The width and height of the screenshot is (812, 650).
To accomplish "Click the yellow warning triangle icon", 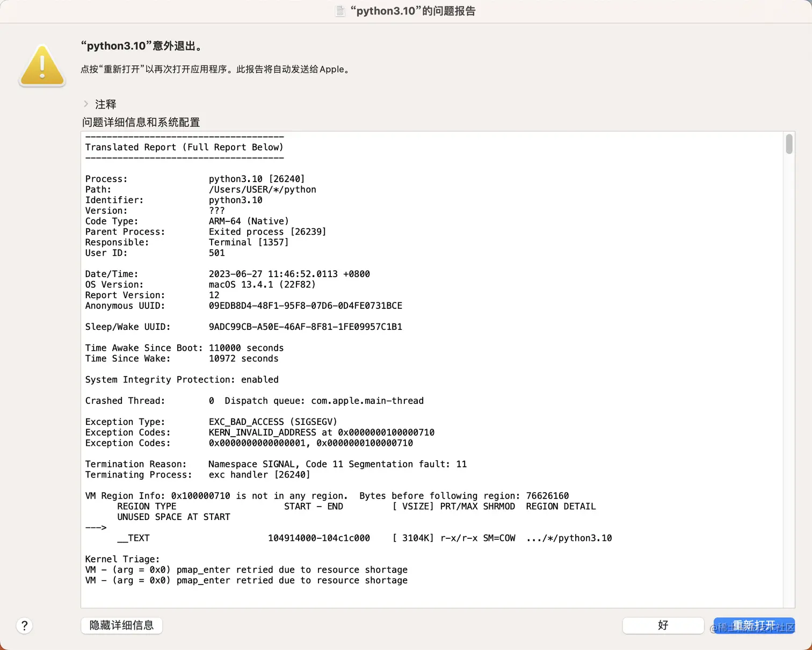I will click(x=42, y=66).
